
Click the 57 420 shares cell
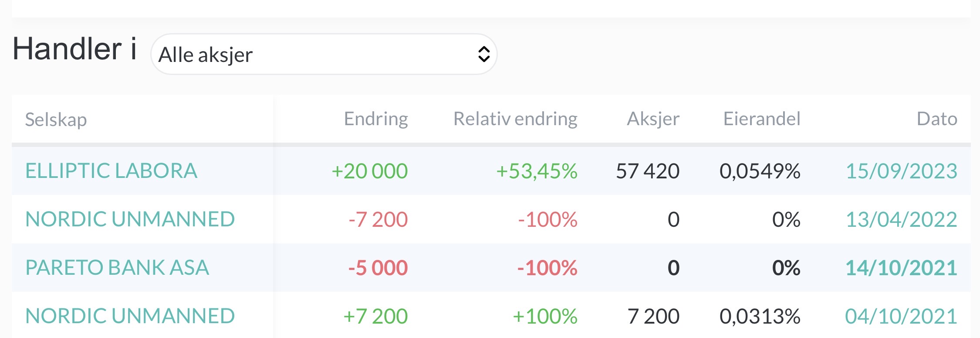click(x=647, y=171)
